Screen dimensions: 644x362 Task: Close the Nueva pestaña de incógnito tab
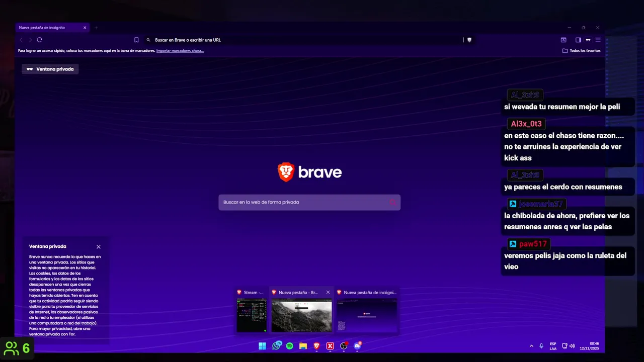[85, 28]
